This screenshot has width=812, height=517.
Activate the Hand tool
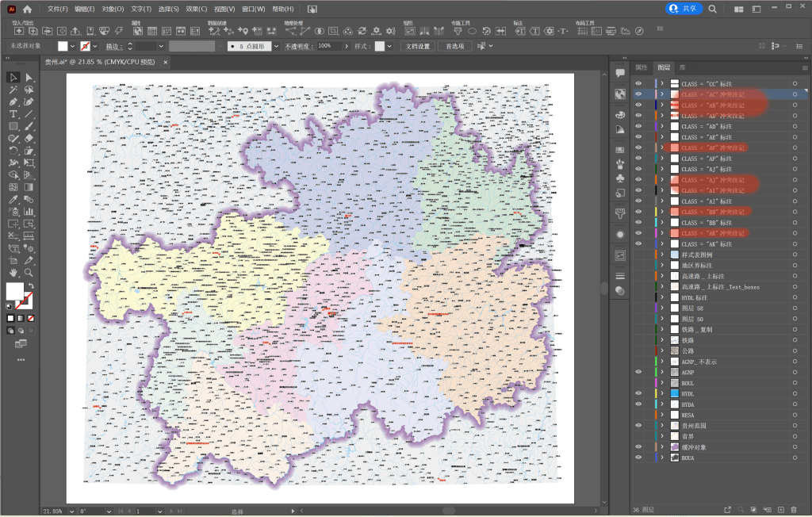tap(13, 272)
